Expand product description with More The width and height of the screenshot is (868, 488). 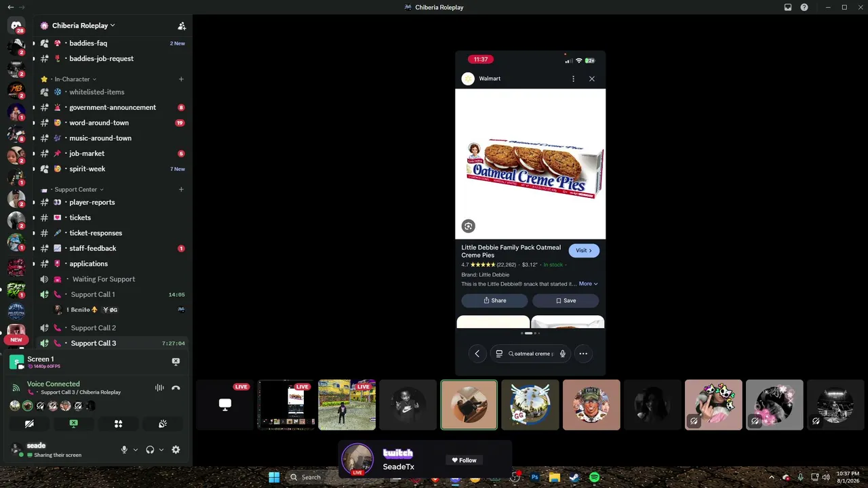point(588,284)
